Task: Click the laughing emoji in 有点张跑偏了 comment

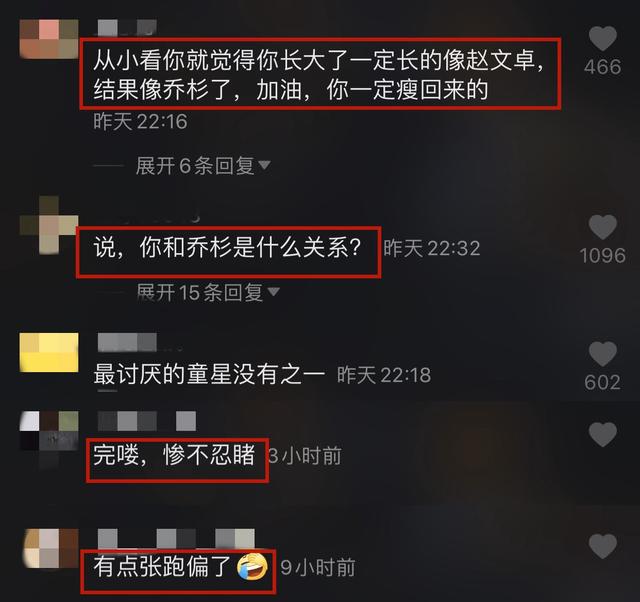Action: (x=253, y=567)
